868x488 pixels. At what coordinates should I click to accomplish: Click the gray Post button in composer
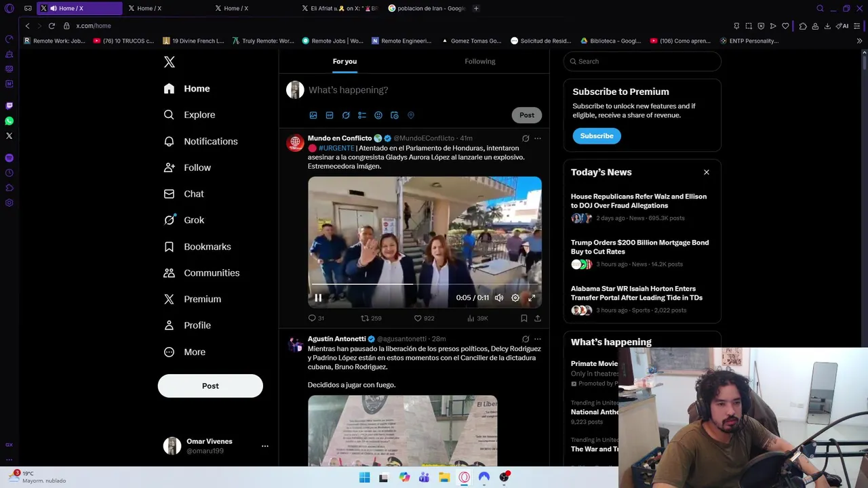527,115
